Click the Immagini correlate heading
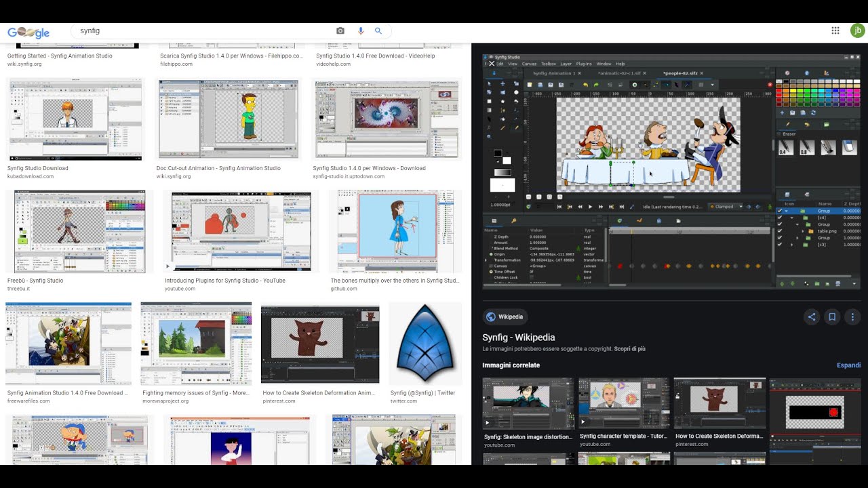 click(511, 365)
